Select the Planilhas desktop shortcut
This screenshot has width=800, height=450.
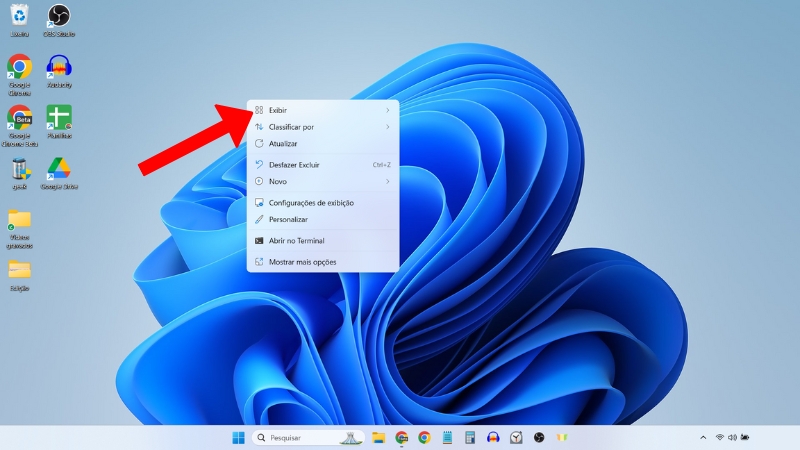pyautogui.click(x=59, y=119)
